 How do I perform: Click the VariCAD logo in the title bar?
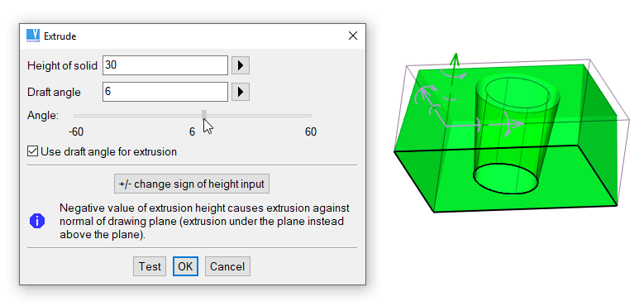tap(33, 36)
